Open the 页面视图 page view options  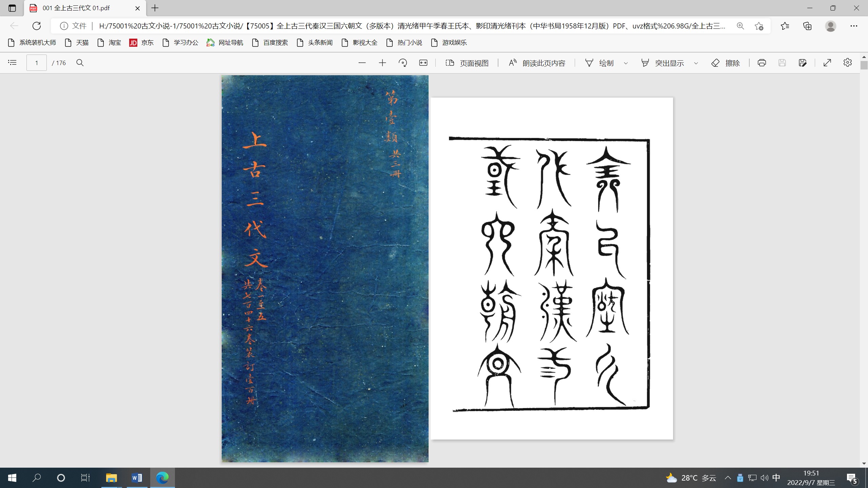coord(467,63)
